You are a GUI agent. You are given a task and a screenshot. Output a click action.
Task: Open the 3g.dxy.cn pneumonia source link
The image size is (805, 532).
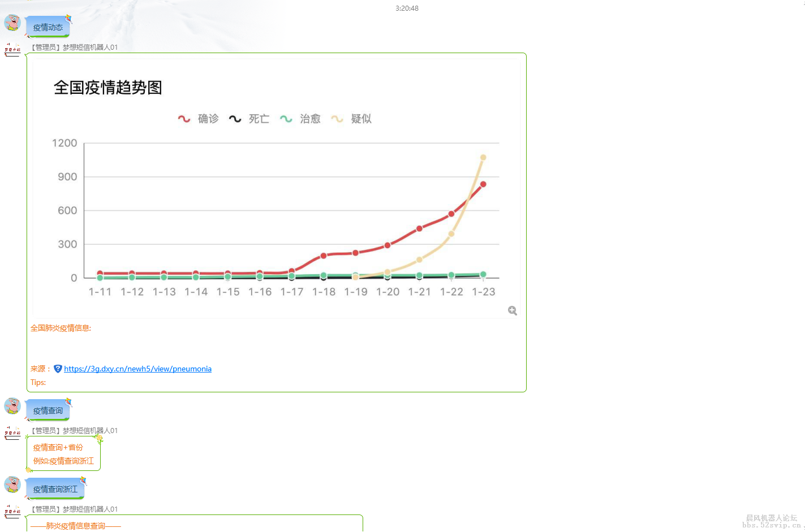(x=137, y=369)
